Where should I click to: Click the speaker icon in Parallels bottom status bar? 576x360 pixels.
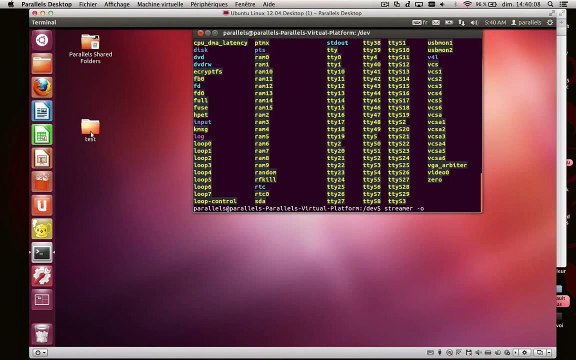(x=478, y=353)
